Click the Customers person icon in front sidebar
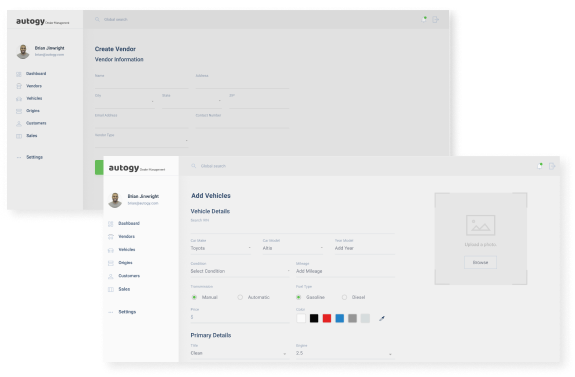 (x=111, y=276)
